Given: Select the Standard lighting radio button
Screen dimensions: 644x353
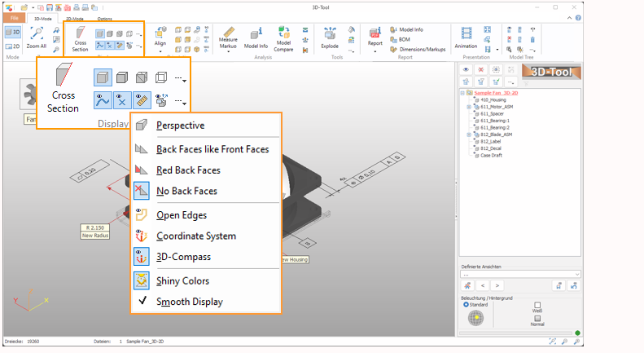Looking at the screenshot, I should [467, 304].
